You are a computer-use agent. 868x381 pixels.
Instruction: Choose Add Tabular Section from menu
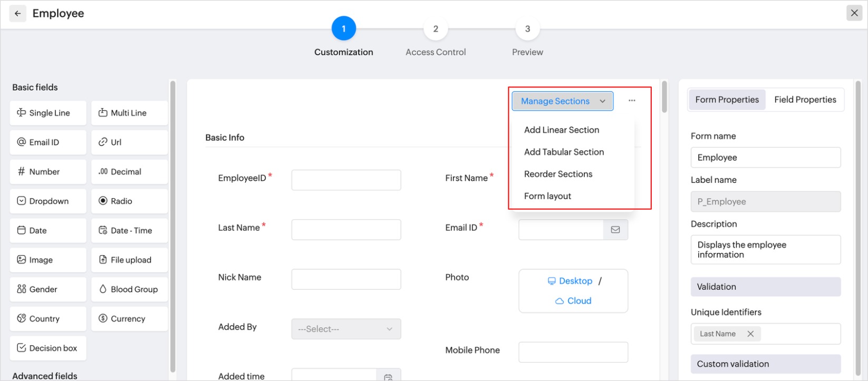(x=564, y=152)
